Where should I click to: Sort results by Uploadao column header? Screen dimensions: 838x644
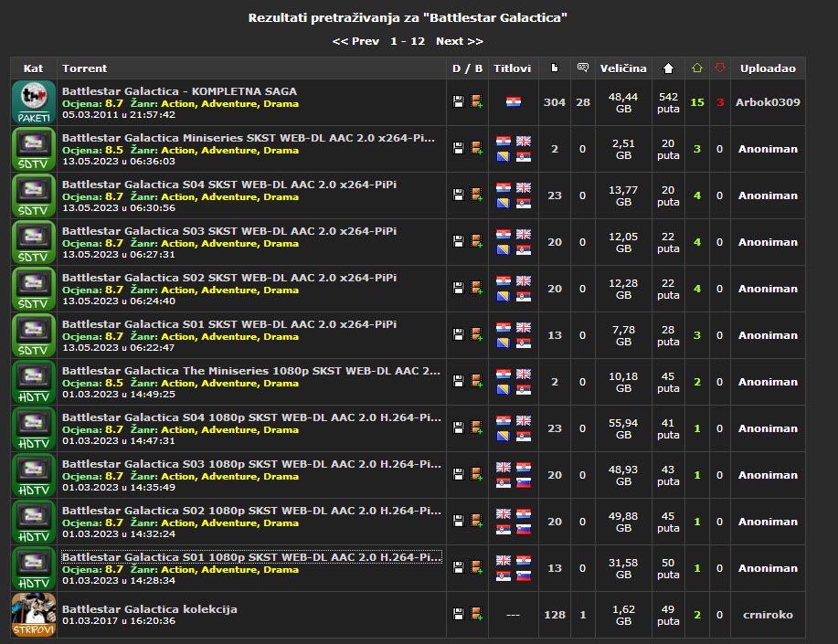[x=768, y=69]
